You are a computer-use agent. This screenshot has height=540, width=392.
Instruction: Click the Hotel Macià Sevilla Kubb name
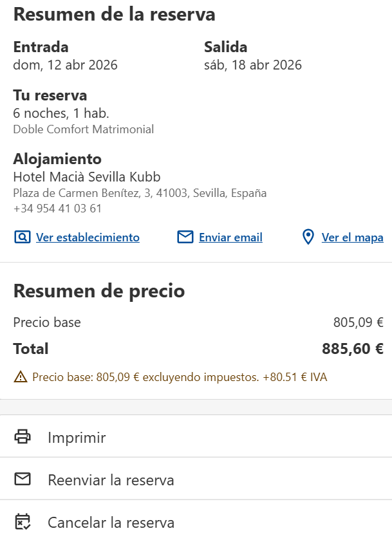click(x=87, y=177)
